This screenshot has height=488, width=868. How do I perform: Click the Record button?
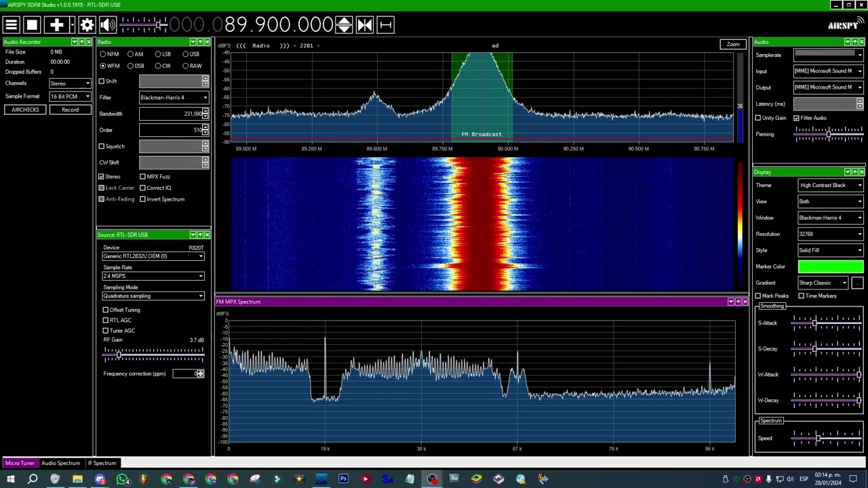click(70, 110)
